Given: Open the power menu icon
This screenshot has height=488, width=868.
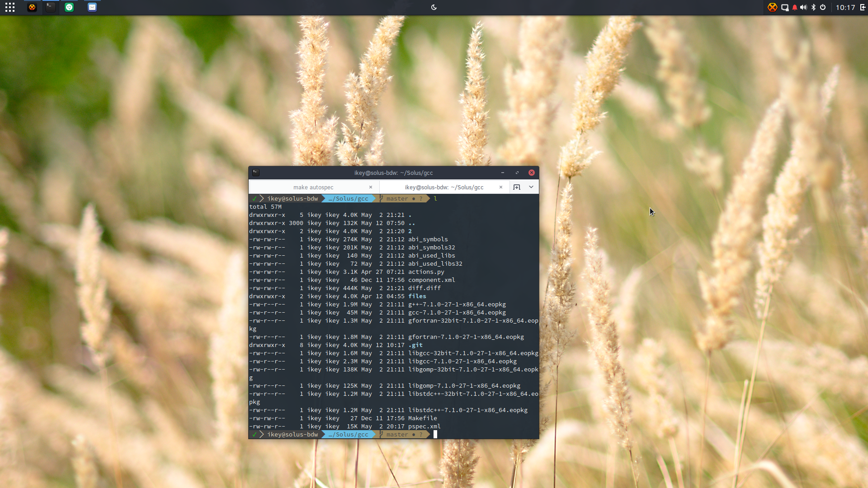Looking at the screenshot, I should tap(823, 7).
